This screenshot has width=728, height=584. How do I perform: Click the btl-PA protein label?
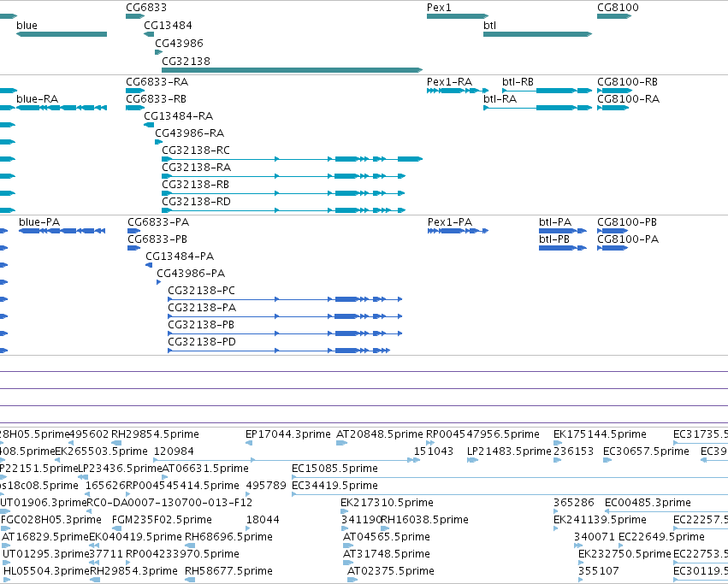555,222
